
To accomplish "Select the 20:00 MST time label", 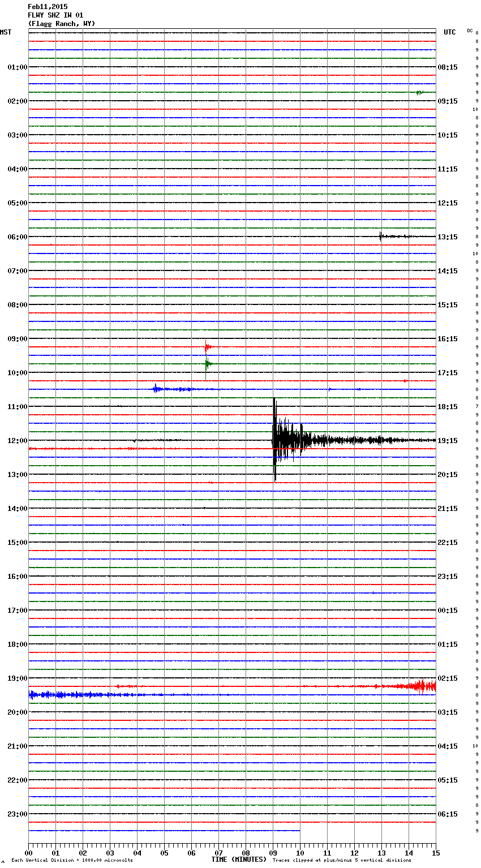I will 18,712.
